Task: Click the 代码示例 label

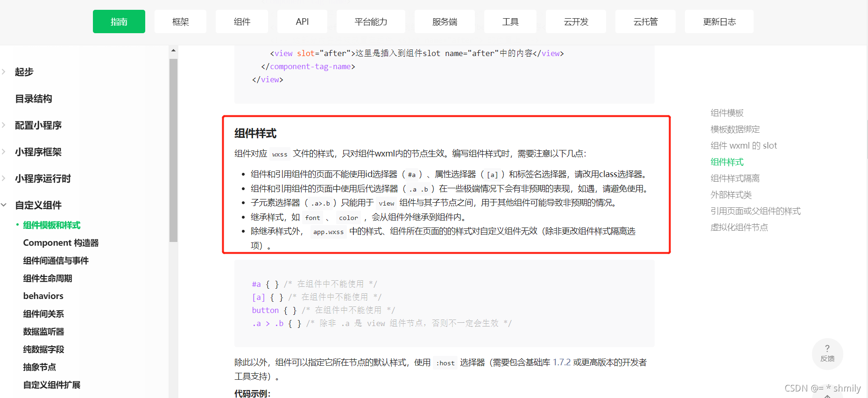Action: (253, 393)
